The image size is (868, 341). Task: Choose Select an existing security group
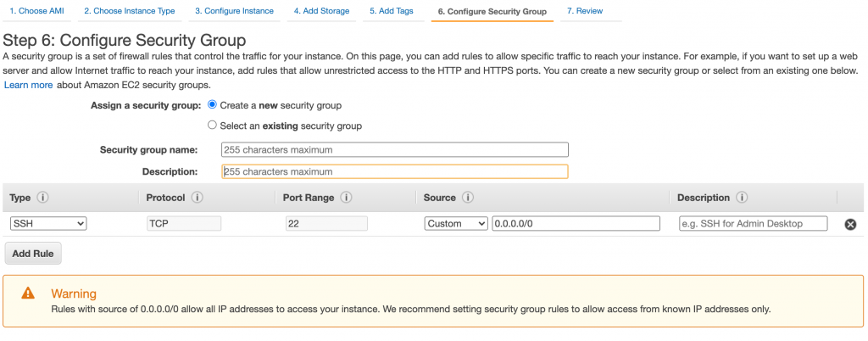[212, 126]
